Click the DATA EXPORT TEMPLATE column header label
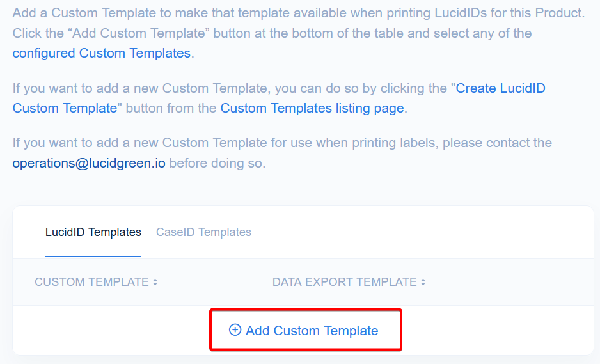Viewport: 600px width, 364px height. [344, 282]
